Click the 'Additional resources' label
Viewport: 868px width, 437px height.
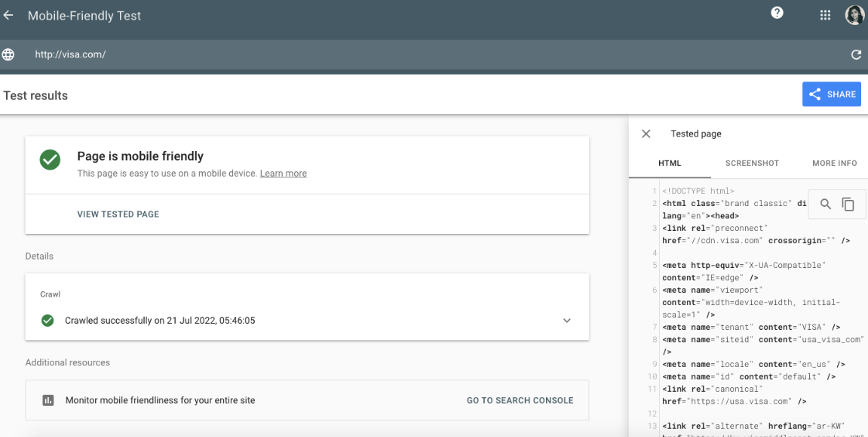[68, 363]
